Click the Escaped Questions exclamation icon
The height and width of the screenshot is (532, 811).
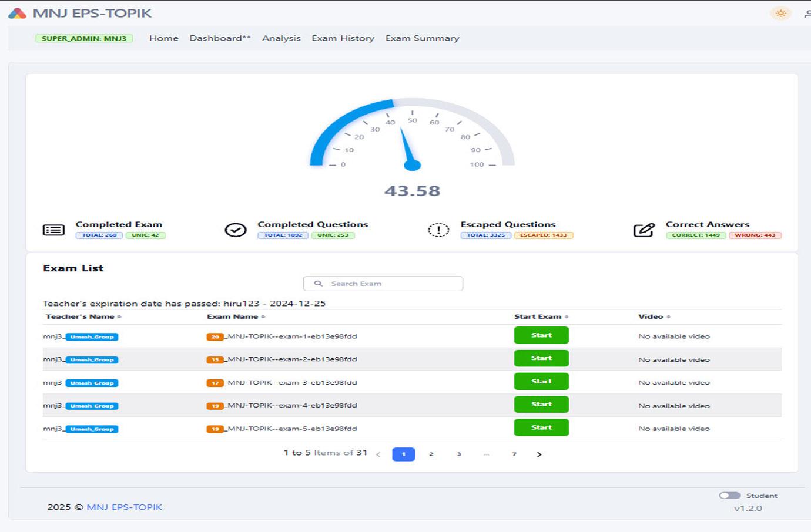click(438, 230)
